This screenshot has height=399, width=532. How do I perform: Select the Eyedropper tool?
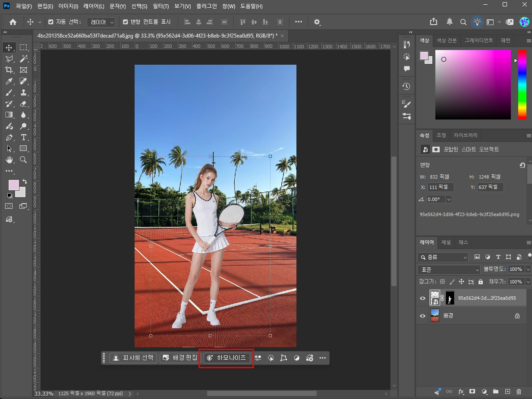(x=9, y=81)
